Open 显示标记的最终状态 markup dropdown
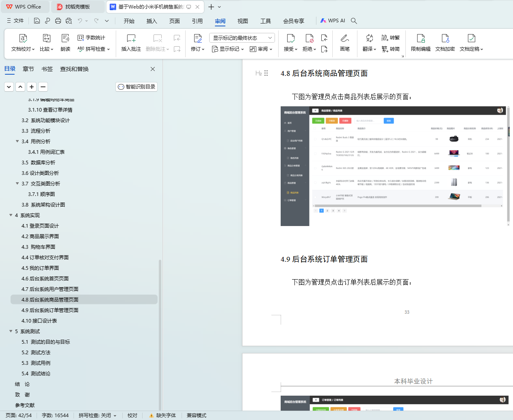This screenshot has width=513, height=420. (242, 38)
